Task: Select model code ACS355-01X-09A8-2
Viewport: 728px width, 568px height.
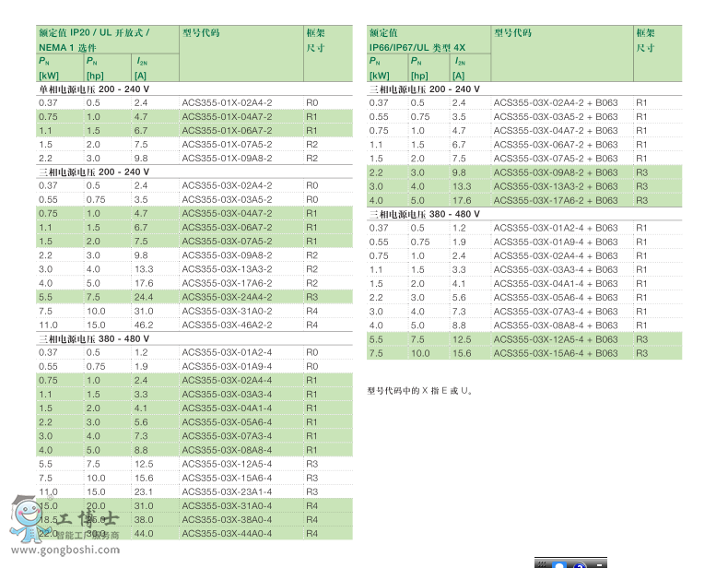Action: pos(227,159)
